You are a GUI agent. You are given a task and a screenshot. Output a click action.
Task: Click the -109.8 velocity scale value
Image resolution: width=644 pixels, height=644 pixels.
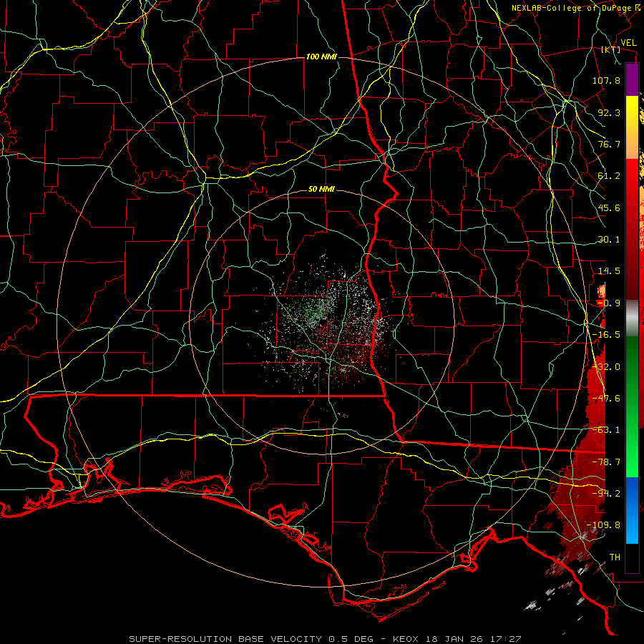(x=603, y=525)
